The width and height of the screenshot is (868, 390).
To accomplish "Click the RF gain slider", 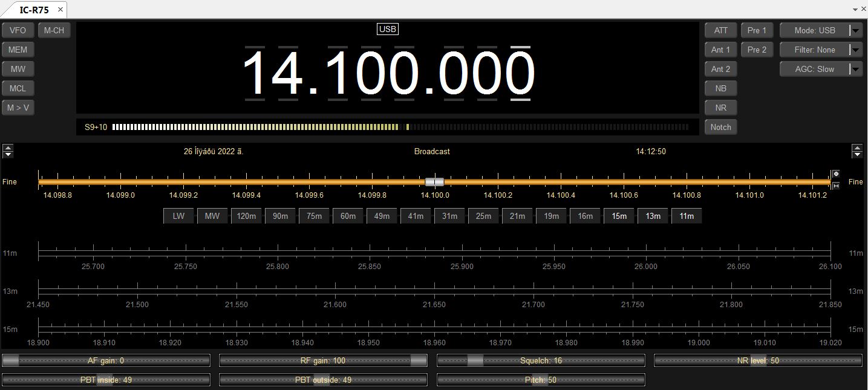I will click(323, 360).
